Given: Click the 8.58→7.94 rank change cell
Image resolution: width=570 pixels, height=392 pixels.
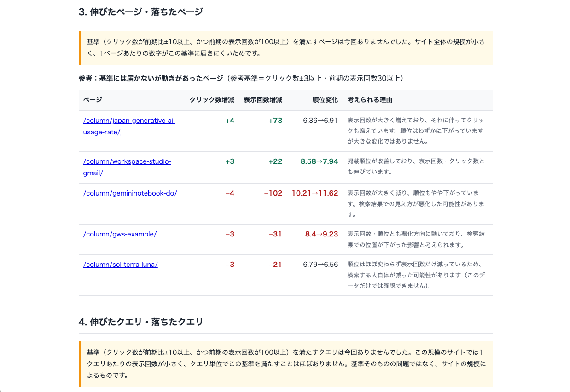Looking at the screenshot, I should tap(319, 161).
